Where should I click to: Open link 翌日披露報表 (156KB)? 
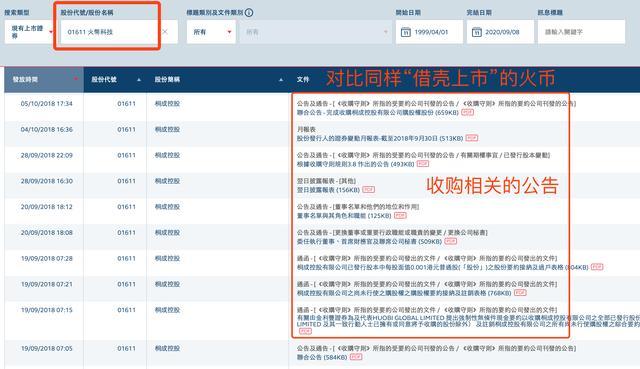(328, 190)
